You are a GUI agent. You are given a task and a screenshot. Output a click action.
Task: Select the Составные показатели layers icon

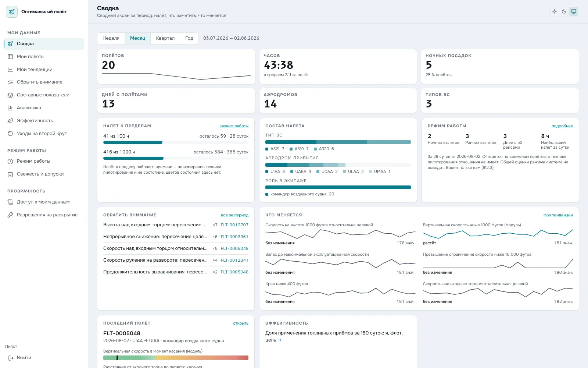click(10, 95)
